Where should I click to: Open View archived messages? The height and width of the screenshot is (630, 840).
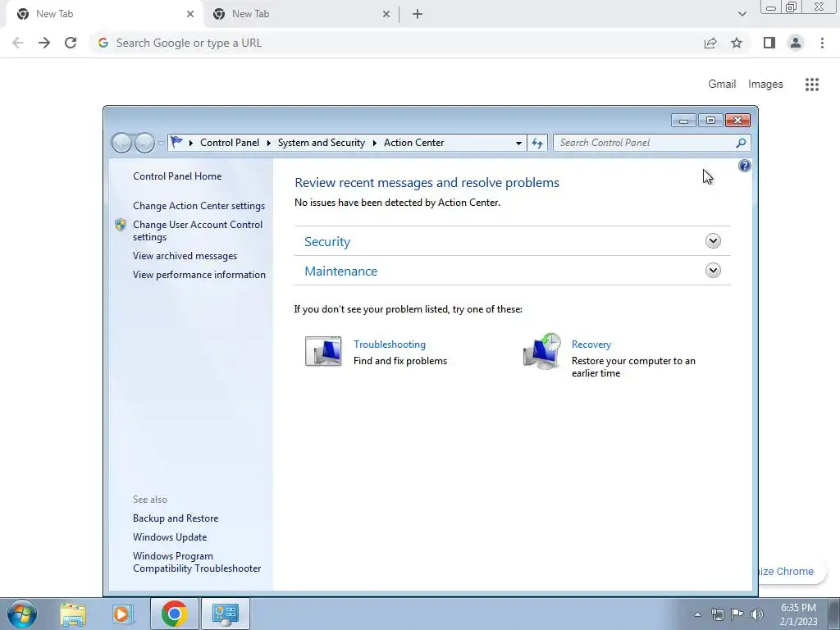(x=185, y=256)
